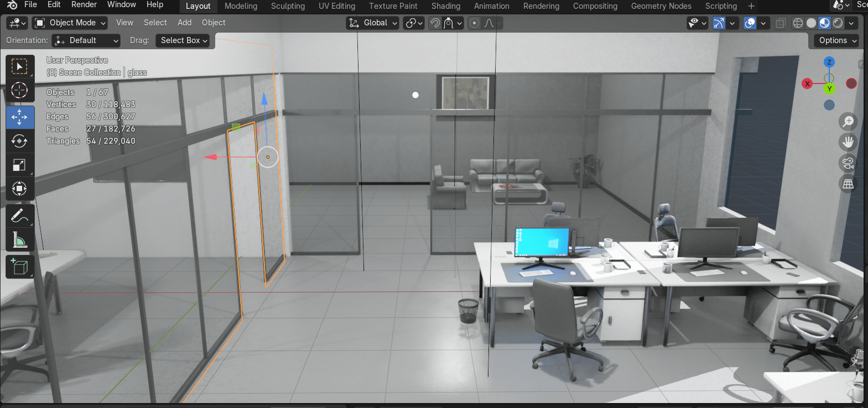
Task: Select the Add Cube tool
Action: [x=19, y=267]
